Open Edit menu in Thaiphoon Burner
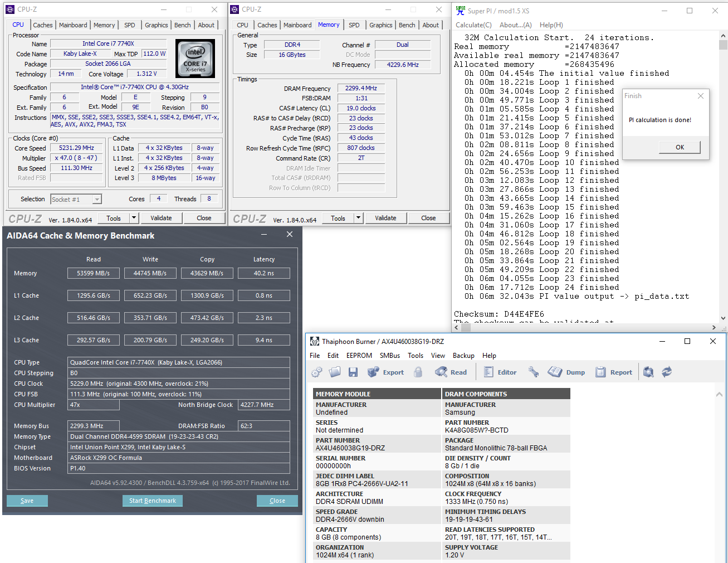 [333, 356]
